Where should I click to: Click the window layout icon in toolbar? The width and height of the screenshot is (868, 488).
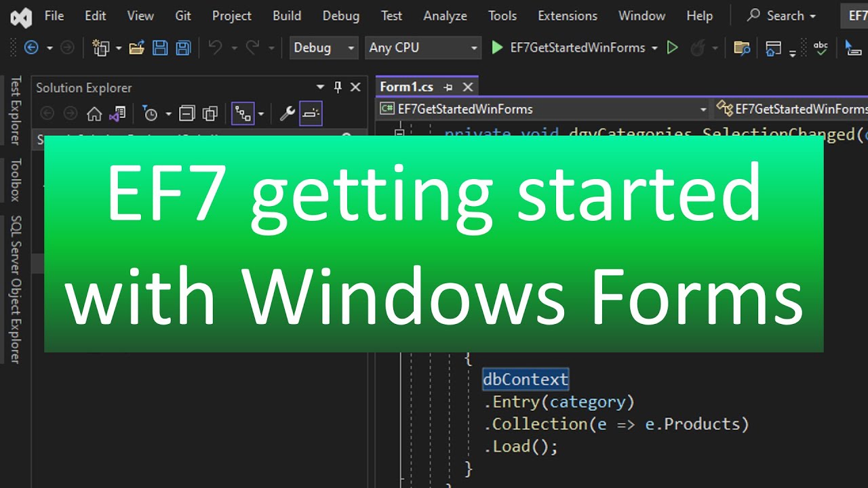pos(773,47)
